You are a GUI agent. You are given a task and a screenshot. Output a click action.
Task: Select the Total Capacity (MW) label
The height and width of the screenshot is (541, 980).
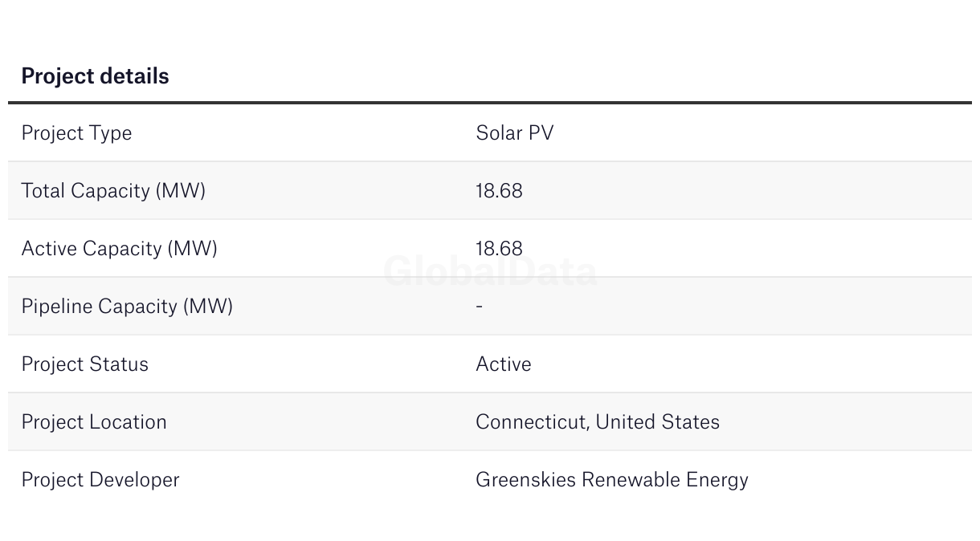point(113,190)
